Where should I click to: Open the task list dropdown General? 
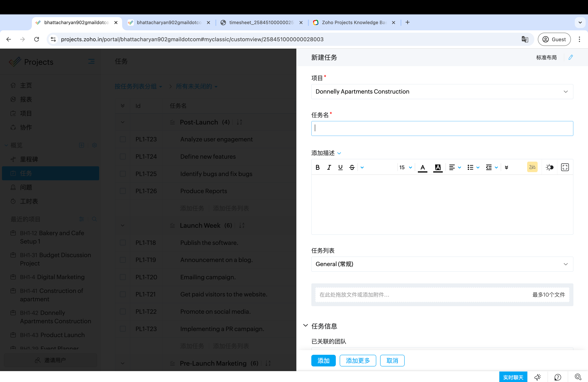tap(442, 264)
